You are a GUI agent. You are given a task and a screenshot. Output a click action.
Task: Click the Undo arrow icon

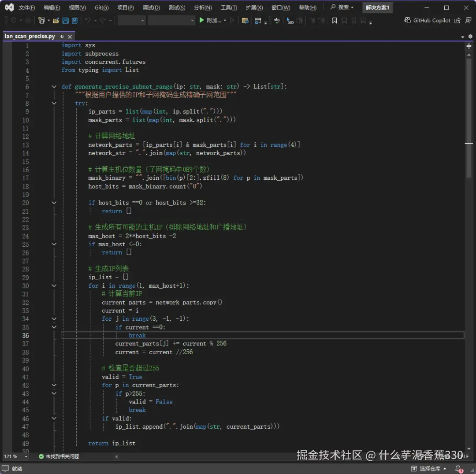(87, 20)
